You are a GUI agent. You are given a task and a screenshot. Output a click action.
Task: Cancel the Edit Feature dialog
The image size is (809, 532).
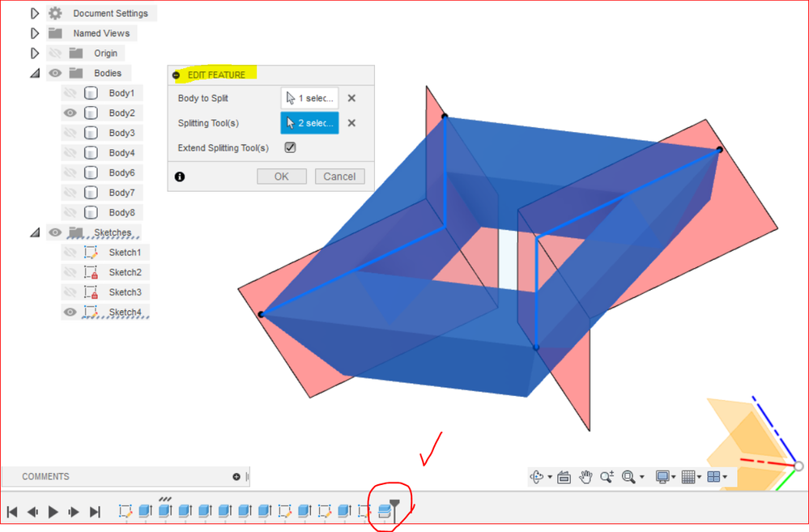pos(339,177)
